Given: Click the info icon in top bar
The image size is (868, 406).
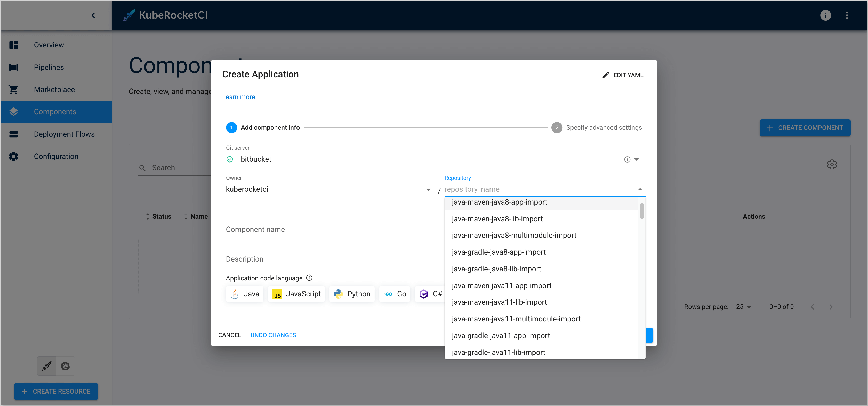Looking at the screenshot, I should pos(825,15).
